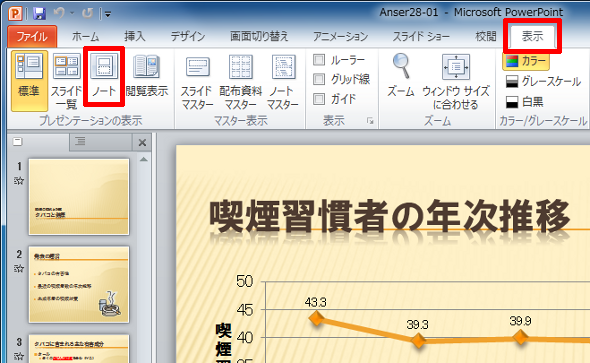
Task: Click the slide title 喫煙習慣者の年次推移
Action: tap(389, 216)
